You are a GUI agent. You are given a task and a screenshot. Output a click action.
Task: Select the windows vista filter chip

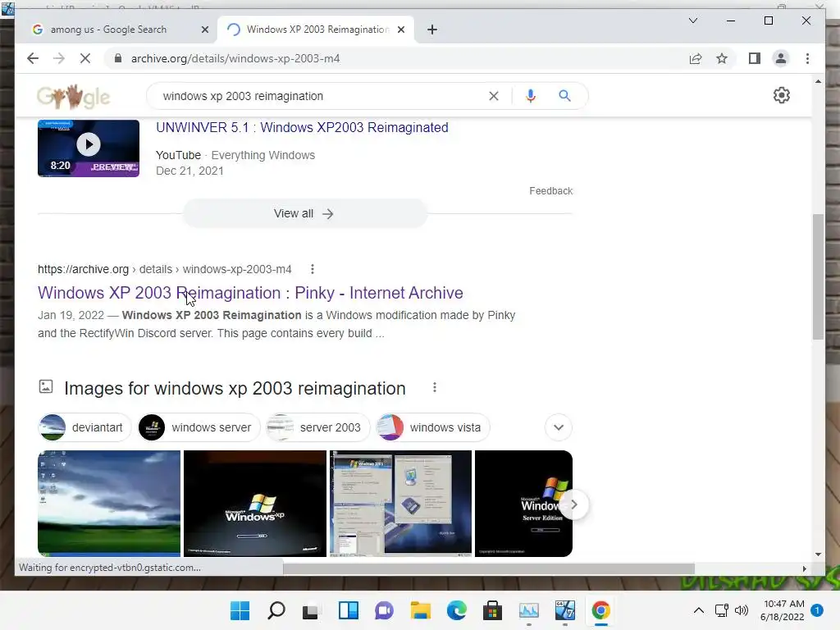[433, 427]
